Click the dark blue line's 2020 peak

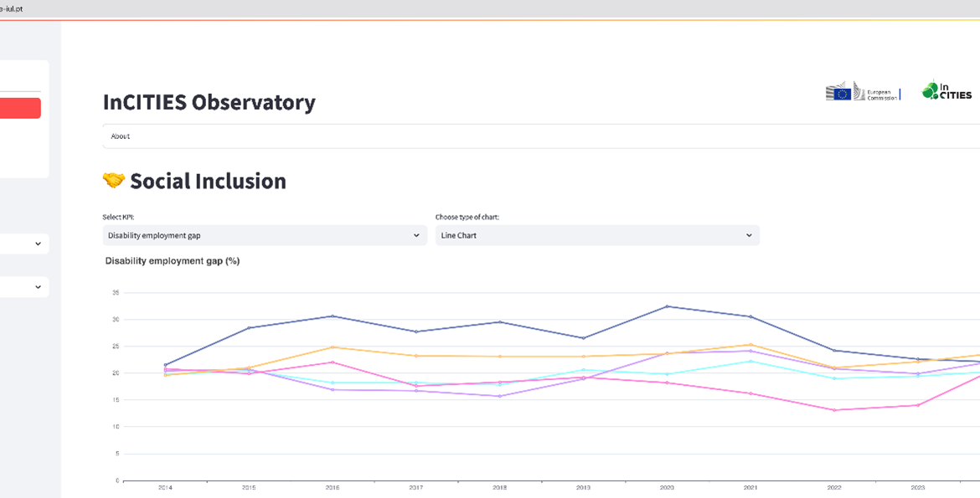pos(666,306)
